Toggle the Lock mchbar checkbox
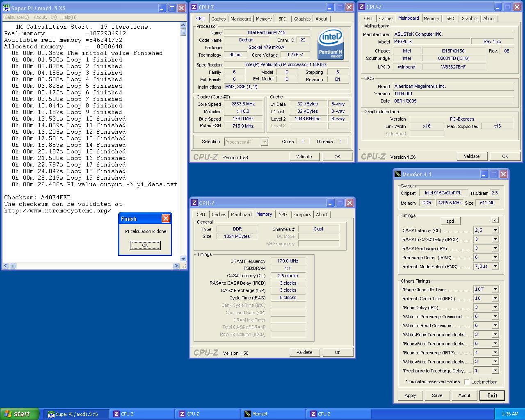 (467, 382)
